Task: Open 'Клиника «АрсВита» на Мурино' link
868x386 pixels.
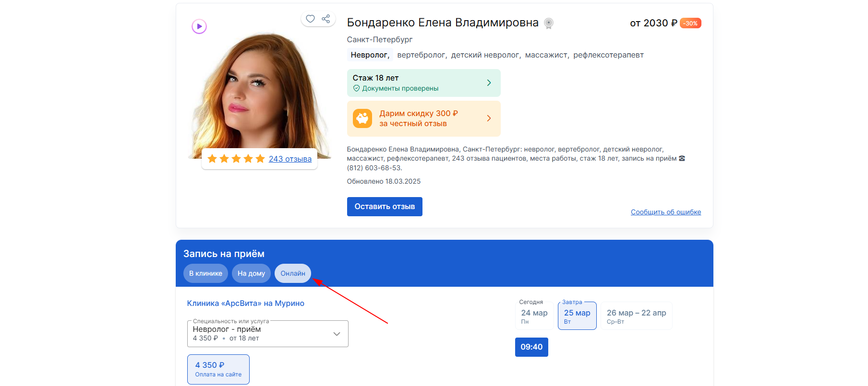Action: [x=246, y=303]
